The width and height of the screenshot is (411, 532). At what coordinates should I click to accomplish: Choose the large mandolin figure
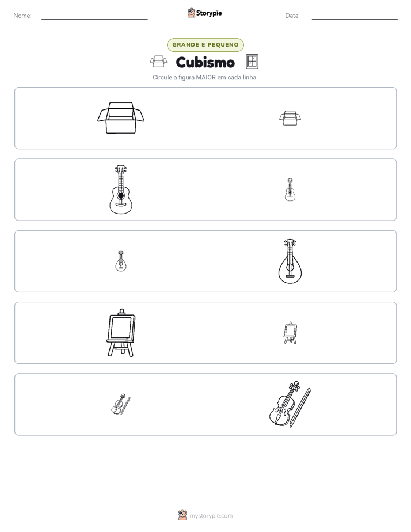click(x=290, y=261)
